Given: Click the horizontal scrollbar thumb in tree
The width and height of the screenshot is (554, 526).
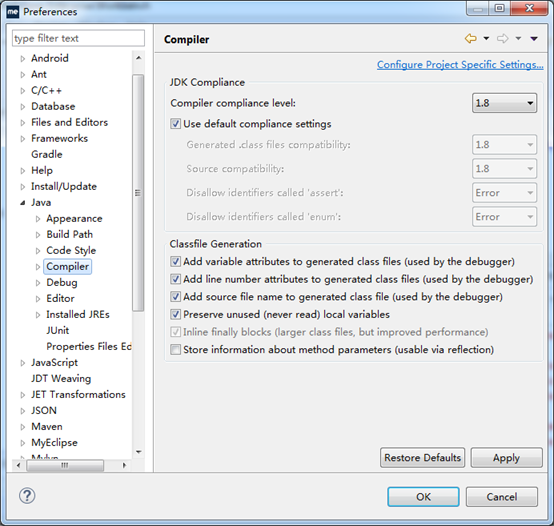Looking at the screenshot, I should [65, 465].
